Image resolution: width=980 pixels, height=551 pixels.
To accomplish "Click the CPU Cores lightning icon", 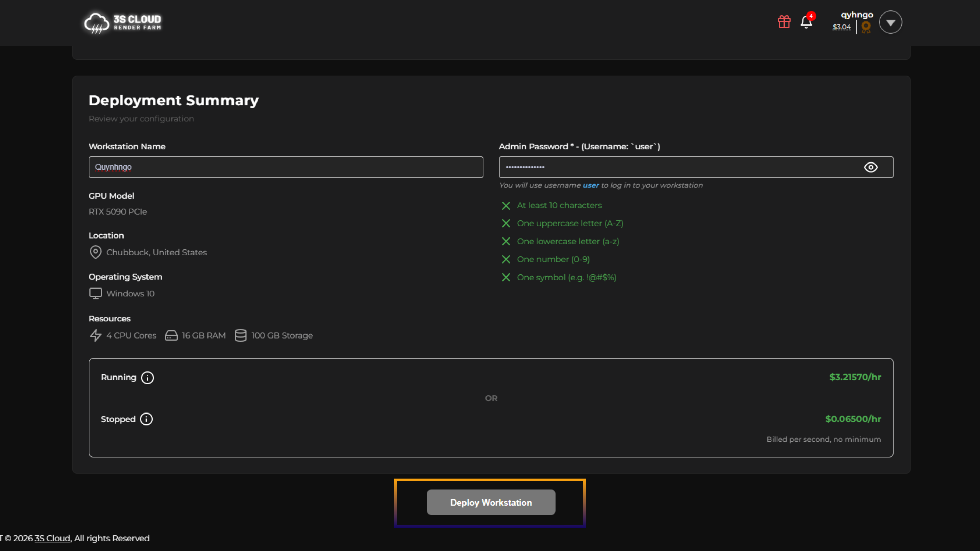I will coord(95,335).
